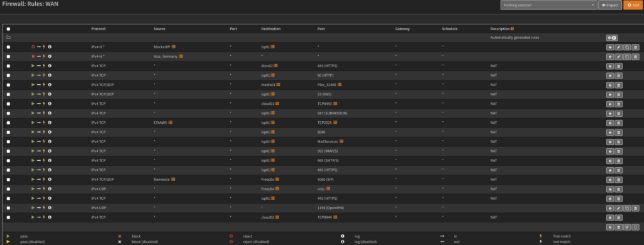Check the cloud02 TCP8444 rule checkbox
This screenshot has height=245, width=644.
point(8,217)
